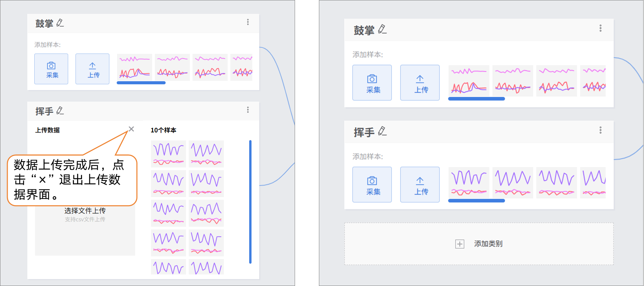Click the 采集 camera button in left 鼓掌 card
Viewport: 644px width, 286px height.
click(x=51, y=69)
